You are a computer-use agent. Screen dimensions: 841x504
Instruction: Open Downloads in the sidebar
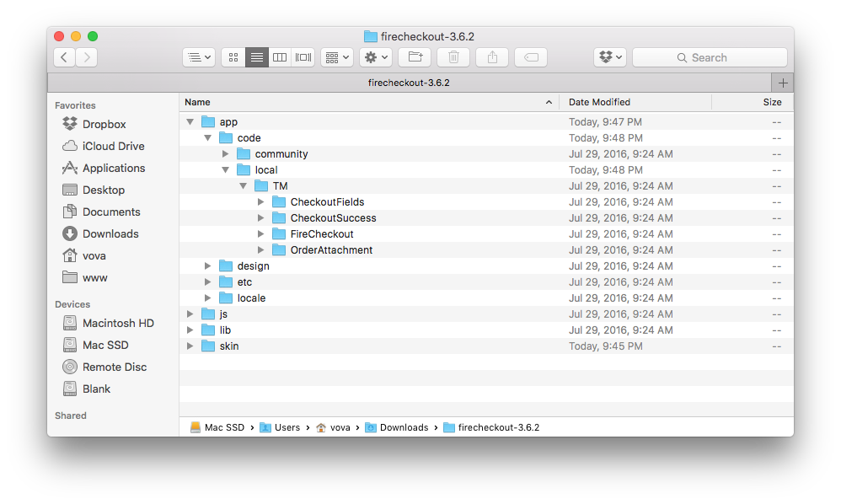click(100, 233)
